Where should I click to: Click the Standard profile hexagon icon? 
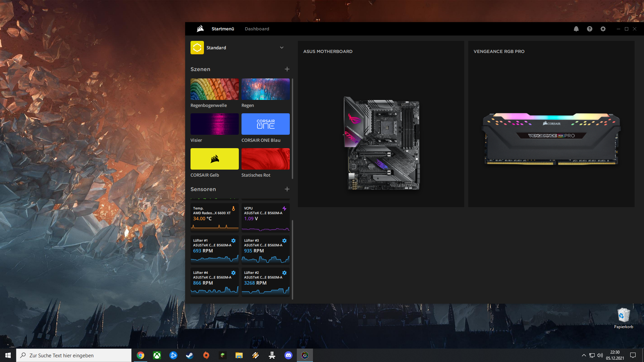click(197, 48)
